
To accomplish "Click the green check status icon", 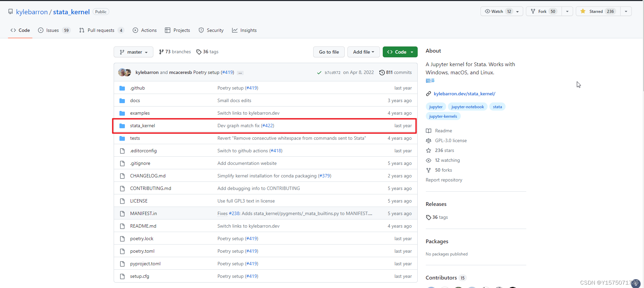I will tap(319, 73).
